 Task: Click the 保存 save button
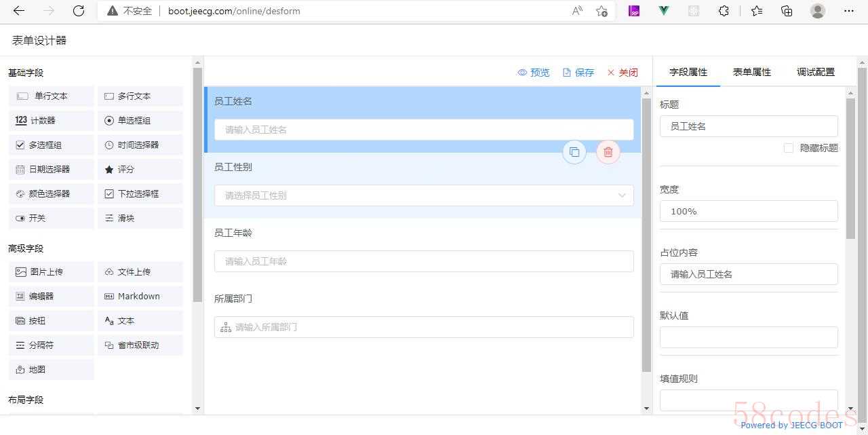coord(578,73)
